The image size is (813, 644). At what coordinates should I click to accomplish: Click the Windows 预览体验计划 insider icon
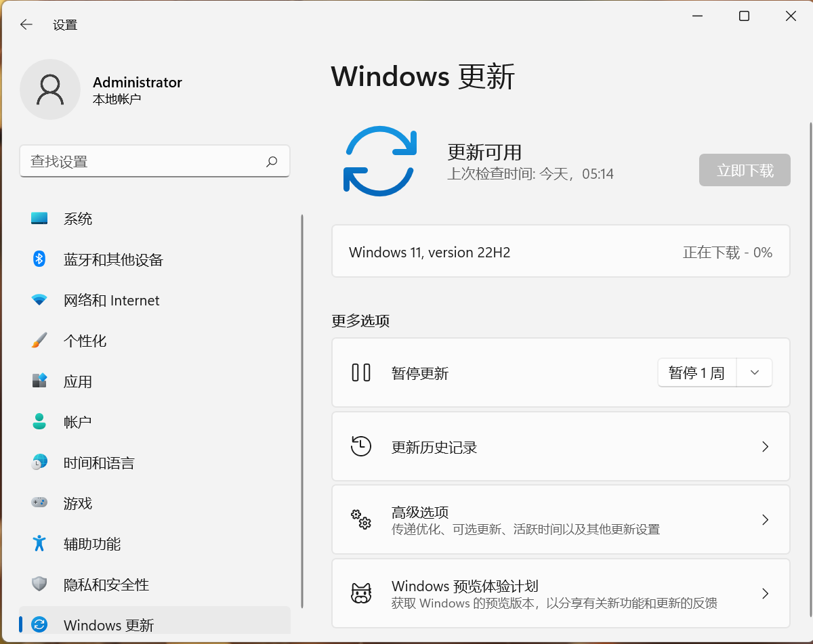pyautogui.click(x=362, y=593)
